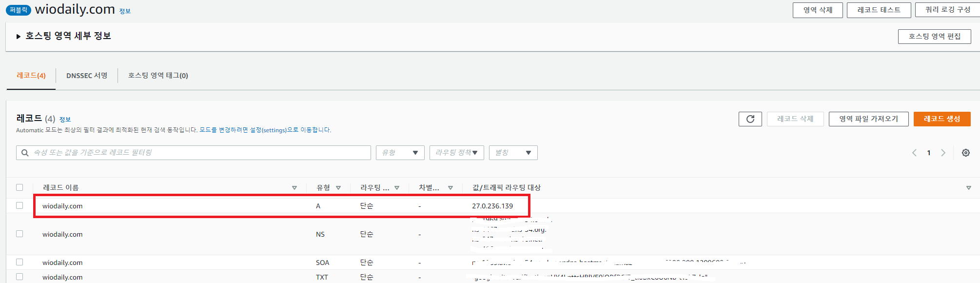This screenshot has width=980, height=283.
Task: Sort by 라우팅 column arrow
Action: point(397,188)
